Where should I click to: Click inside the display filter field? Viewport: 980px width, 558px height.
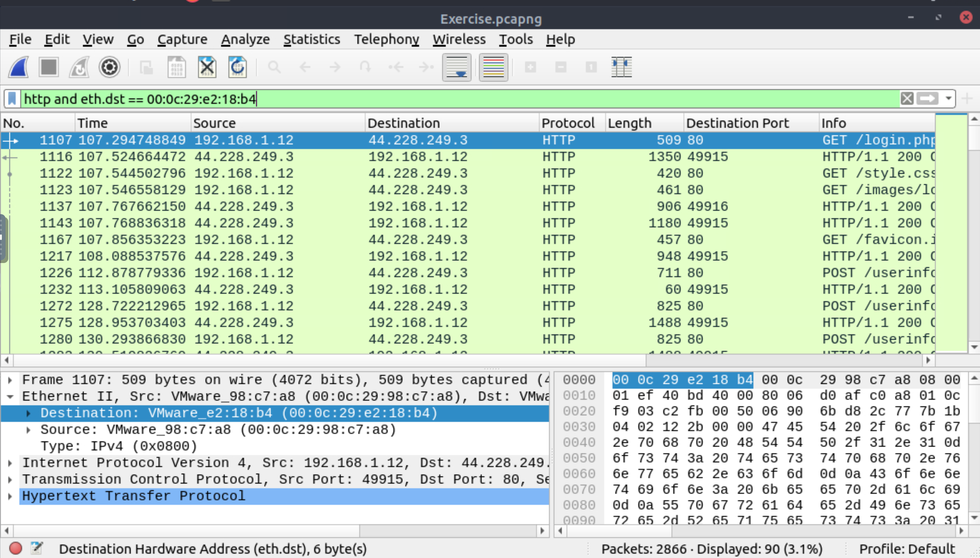click(459, 99)
